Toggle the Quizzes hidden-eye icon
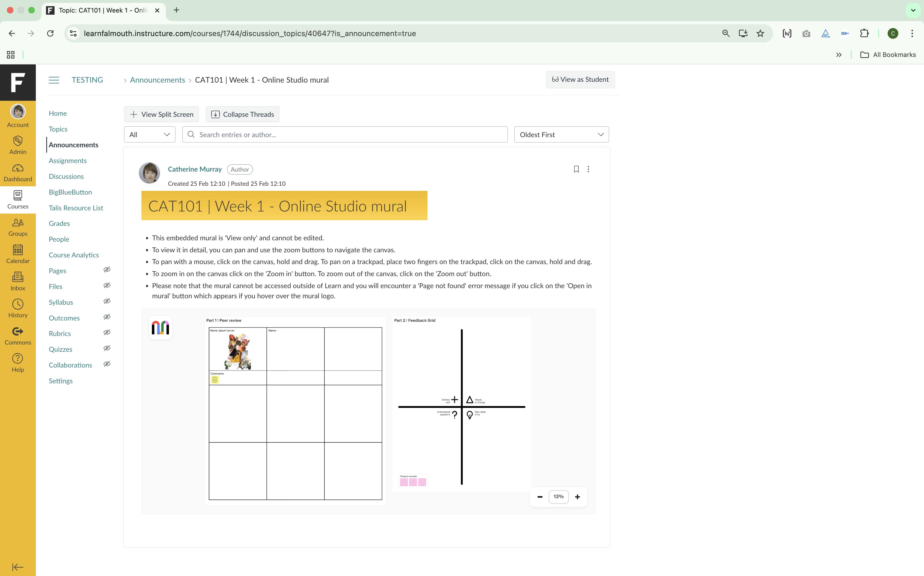 tap(107, 348)
